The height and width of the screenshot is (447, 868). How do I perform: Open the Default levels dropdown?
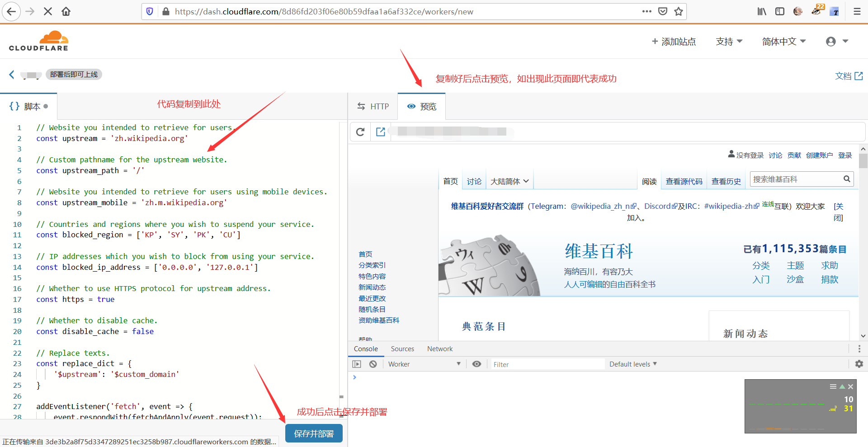coord(633,364)
